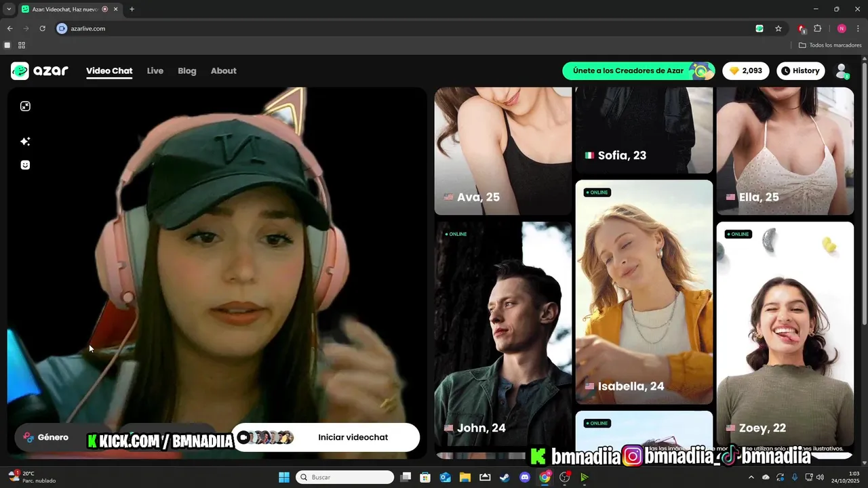
Task: Open Task View on taskbar
Action: (406, 477)
